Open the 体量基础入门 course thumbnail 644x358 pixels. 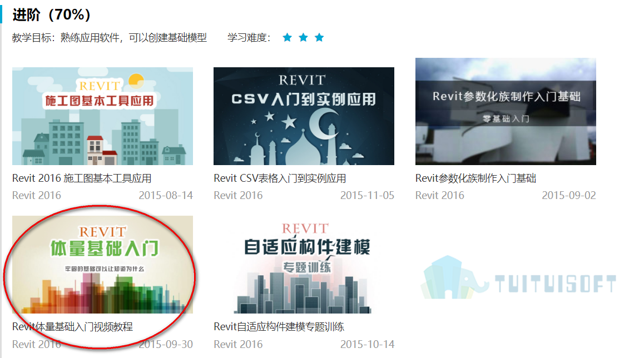click(x=102, y=265)
